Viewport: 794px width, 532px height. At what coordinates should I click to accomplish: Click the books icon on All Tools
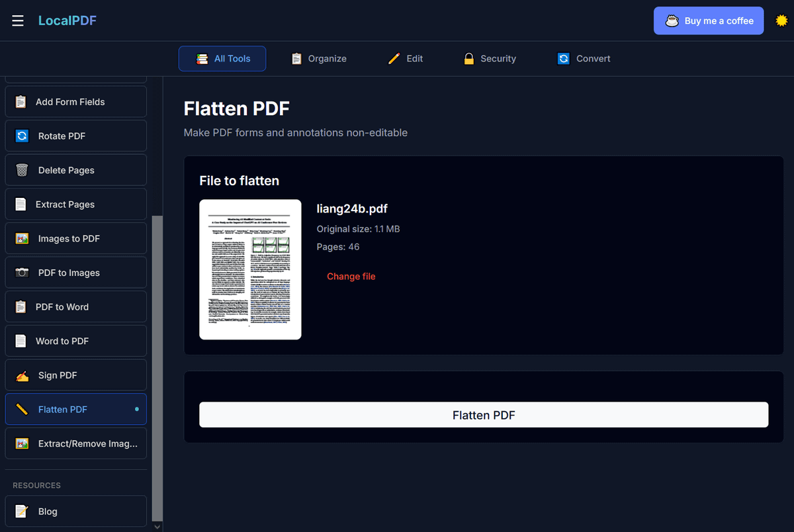pyautogui.click(x=202, y=59)
